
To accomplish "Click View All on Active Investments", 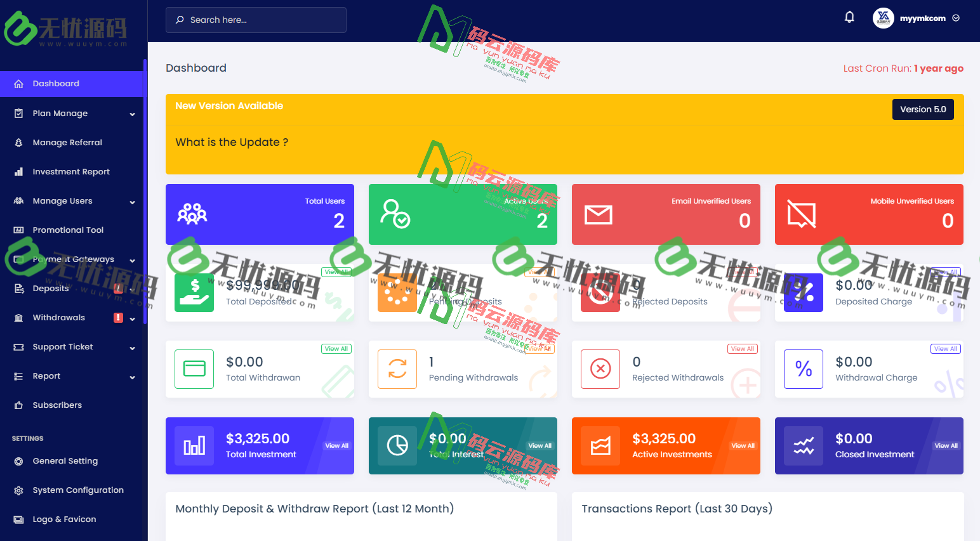I will 743,446.
